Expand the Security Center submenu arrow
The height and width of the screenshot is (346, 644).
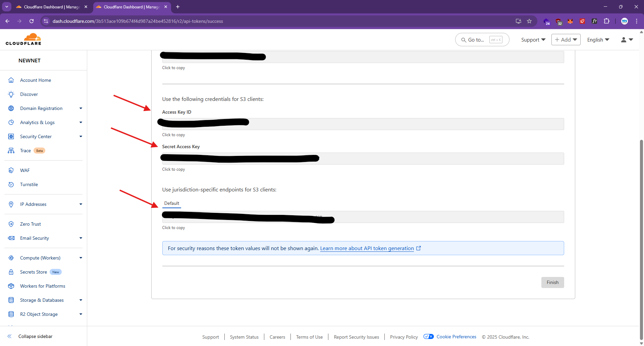point(81,136)
